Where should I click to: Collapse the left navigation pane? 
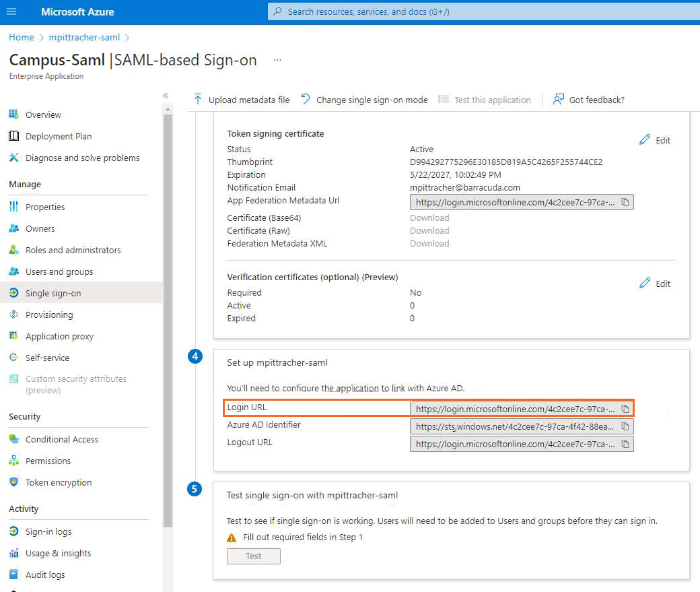point(166,95)
